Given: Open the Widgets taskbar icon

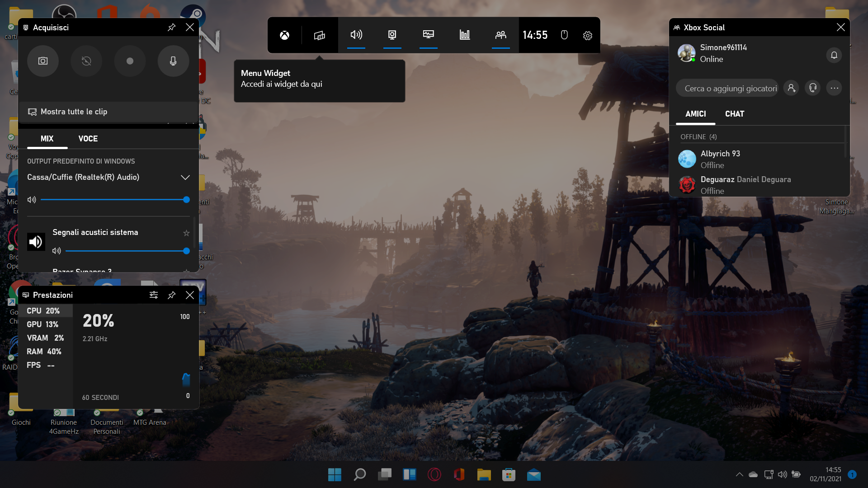Looking at the screenshot, I should 410,474.
